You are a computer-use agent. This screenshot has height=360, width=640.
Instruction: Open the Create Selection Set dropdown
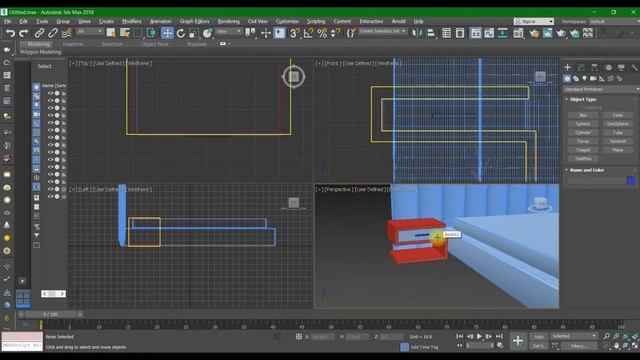(382, 31)
